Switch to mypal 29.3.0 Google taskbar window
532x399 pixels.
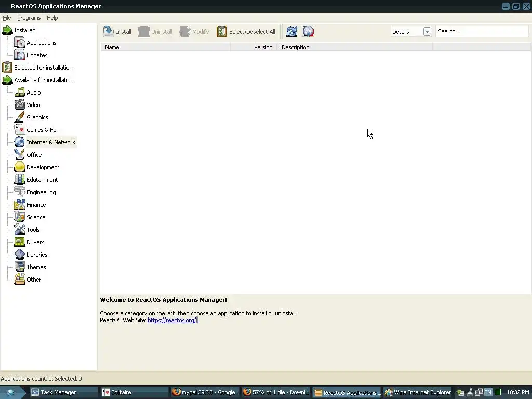pyautogui.click(x=205, y=392)
